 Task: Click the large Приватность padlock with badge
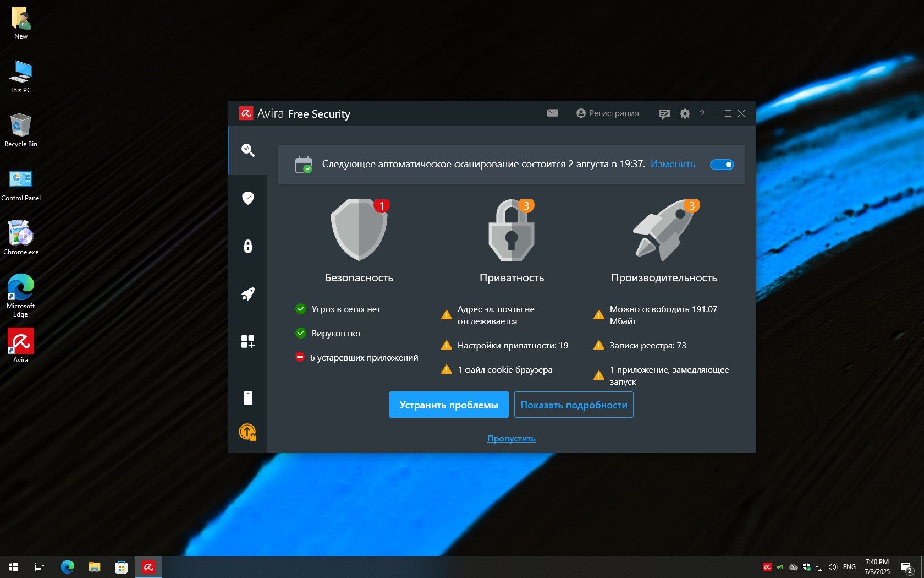click(x=512, y=230)
